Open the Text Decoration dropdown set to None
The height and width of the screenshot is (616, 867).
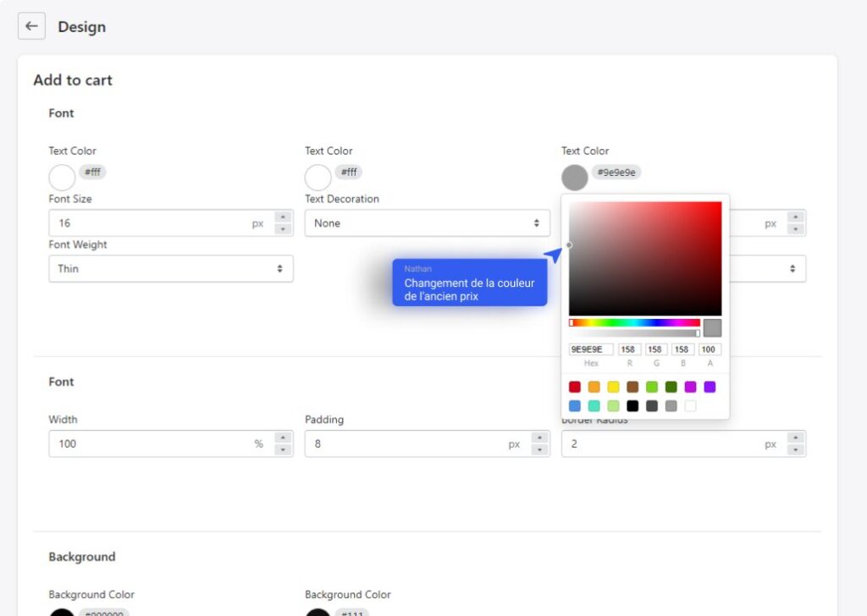click(x=427, y=223)
